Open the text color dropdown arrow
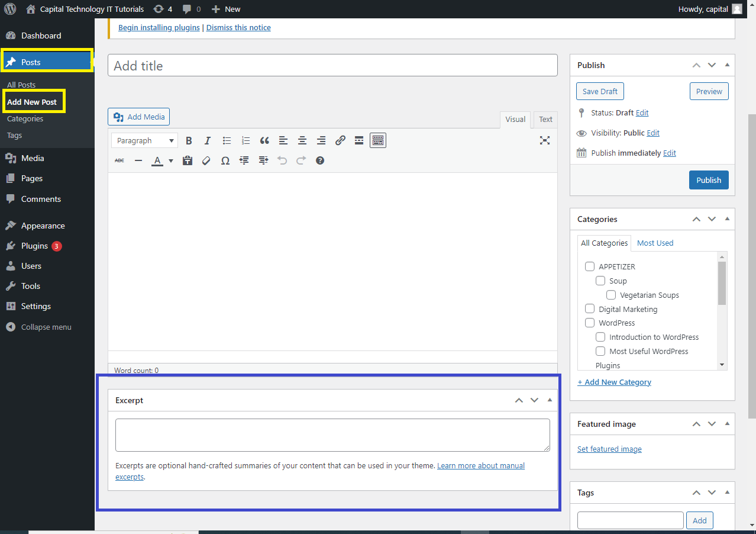The image size is (756, 534). (x=171, y=160)
